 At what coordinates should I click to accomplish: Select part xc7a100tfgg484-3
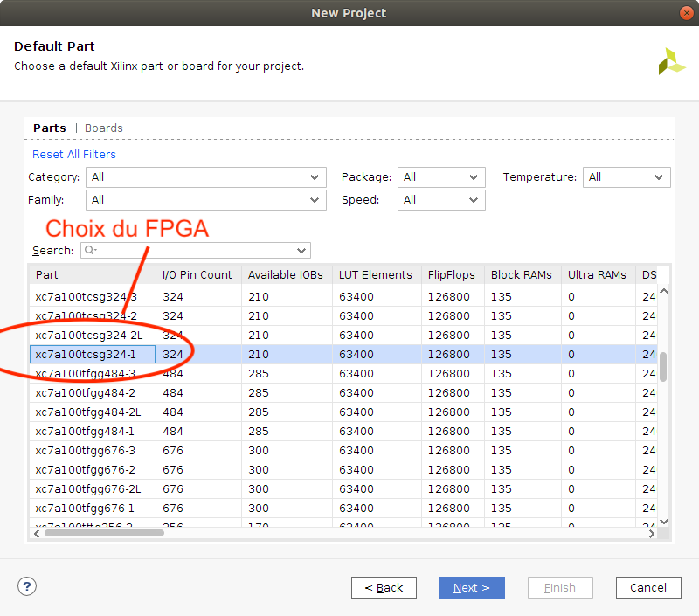pos(93,373)
